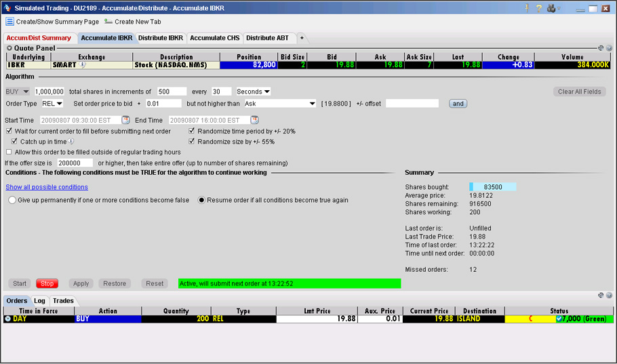Screen dimensions: 617x364
Task: Click info icon beside SMART exchange
Action: coord(82,64)
